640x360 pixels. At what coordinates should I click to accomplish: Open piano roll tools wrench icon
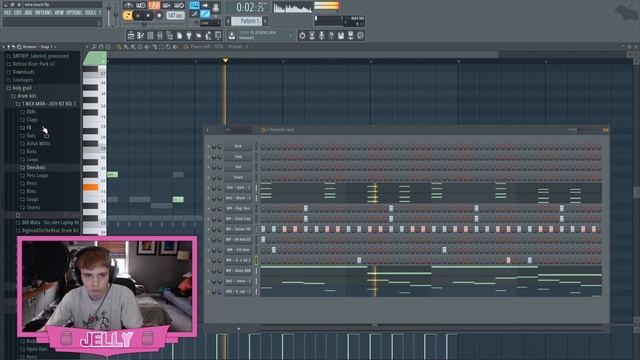coord(95,47)
